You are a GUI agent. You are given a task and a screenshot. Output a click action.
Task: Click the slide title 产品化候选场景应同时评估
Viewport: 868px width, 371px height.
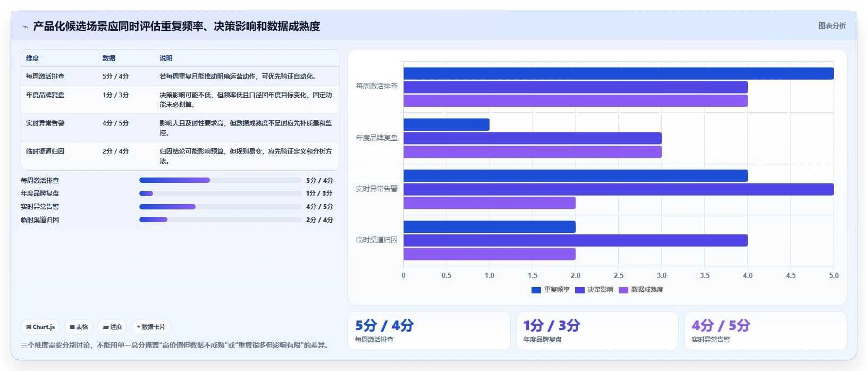tap(176, 26)
